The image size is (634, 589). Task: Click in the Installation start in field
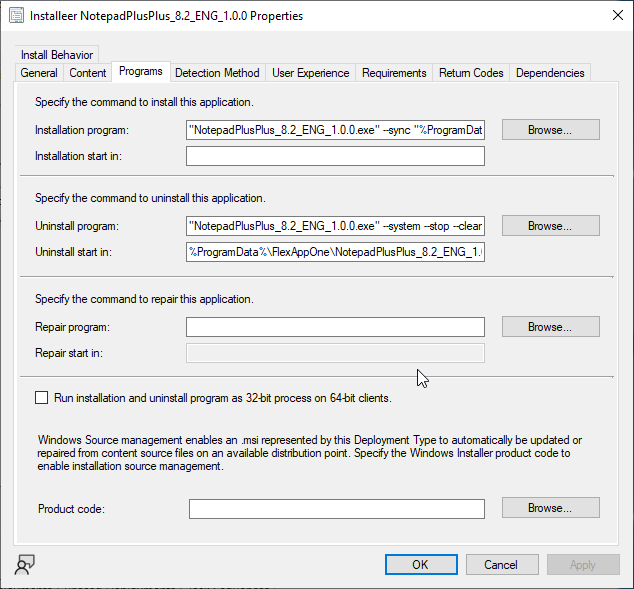[x=335, y=156]
